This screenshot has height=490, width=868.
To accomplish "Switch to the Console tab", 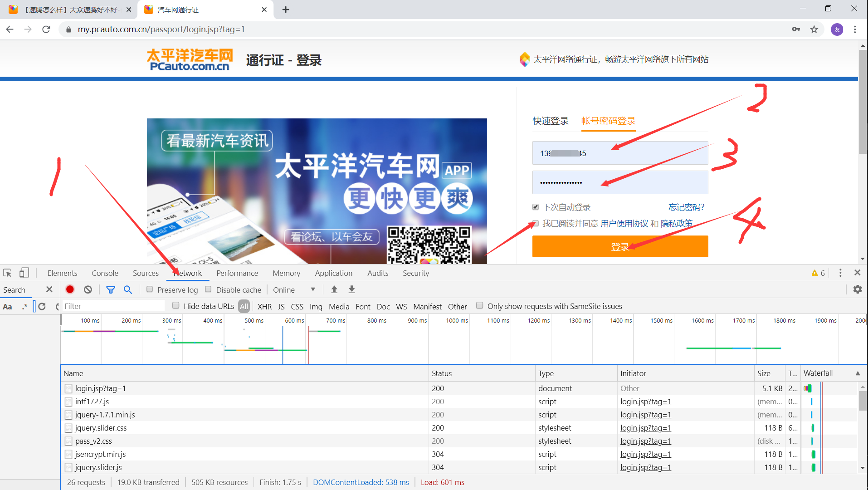I will tap(105, 273).
